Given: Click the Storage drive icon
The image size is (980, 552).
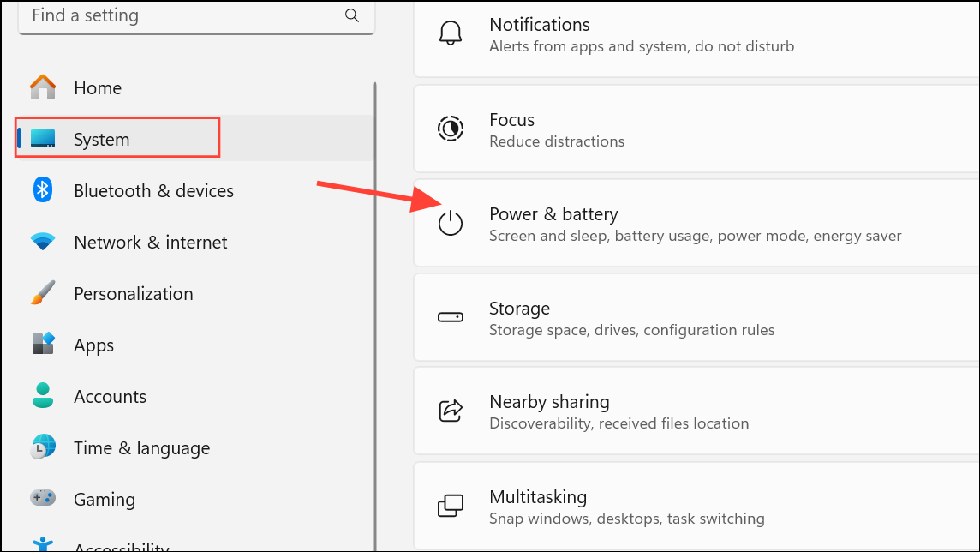Looking at the screenshot, I should click(451, 316).
